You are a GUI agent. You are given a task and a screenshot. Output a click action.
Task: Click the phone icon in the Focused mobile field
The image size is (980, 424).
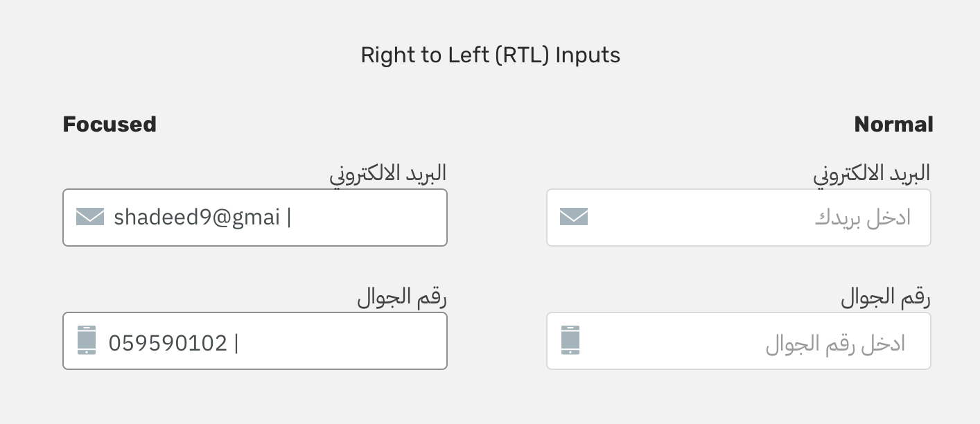click(87, 341)
